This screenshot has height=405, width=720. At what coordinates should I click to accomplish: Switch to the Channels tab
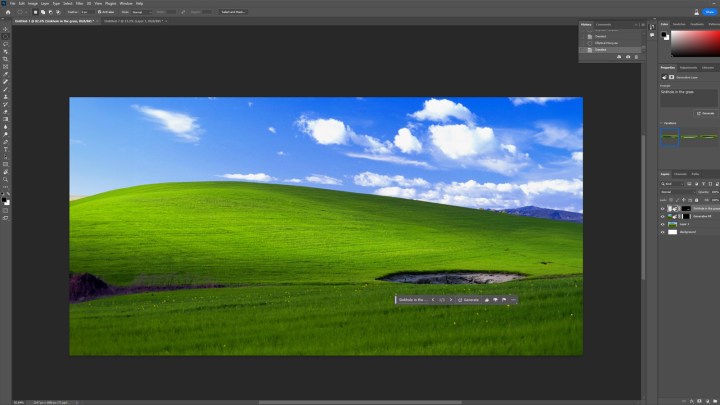pos(680,174)
